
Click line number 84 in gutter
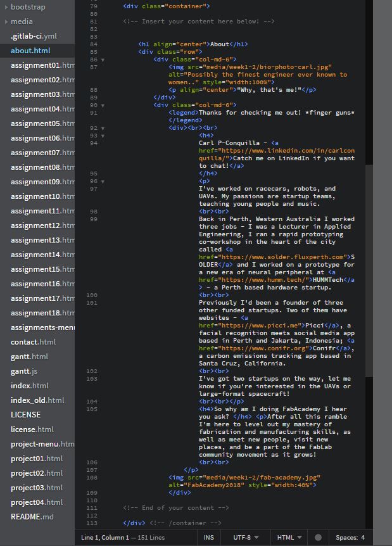pyautogui.click(x=94, y=44)
